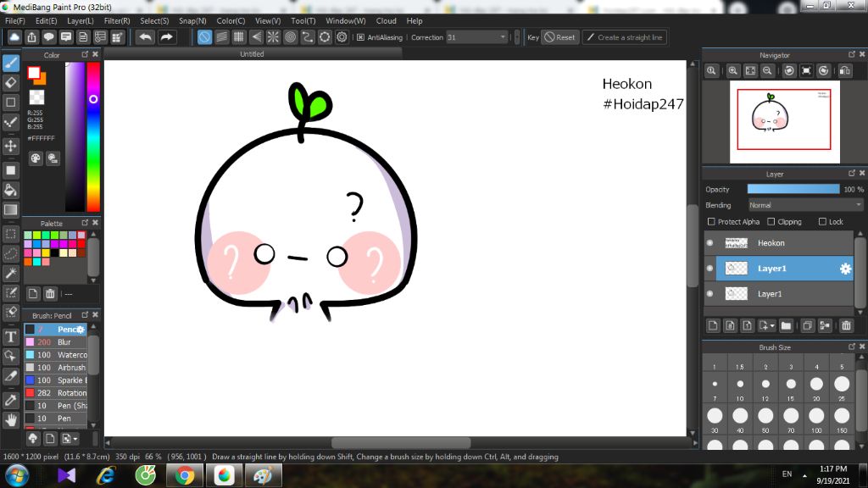Open the Blending mode dropdown

805,205
